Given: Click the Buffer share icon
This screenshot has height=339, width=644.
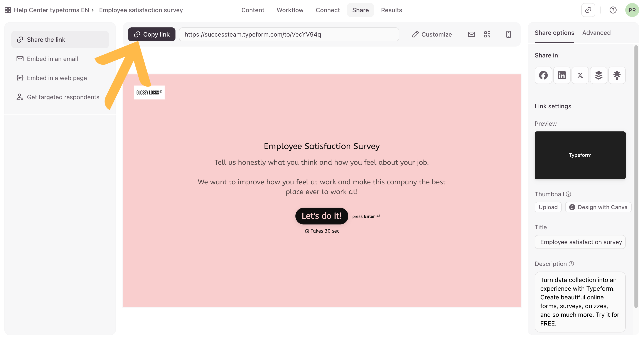Looking at the screenshot, I should [x=598, y=75].
